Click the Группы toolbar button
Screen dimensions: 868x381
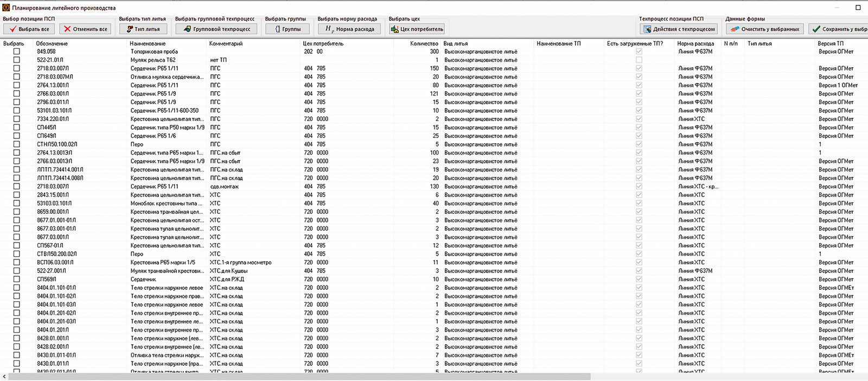click(288, 29)
